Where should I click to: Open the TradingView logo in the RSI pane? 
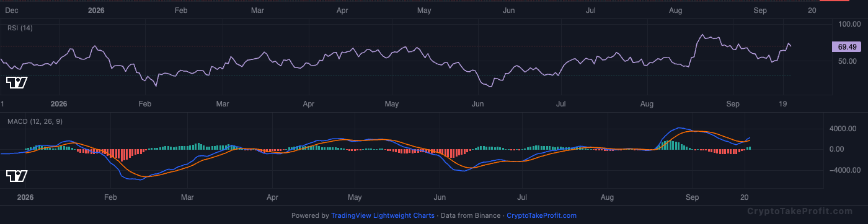pos(16,82)
